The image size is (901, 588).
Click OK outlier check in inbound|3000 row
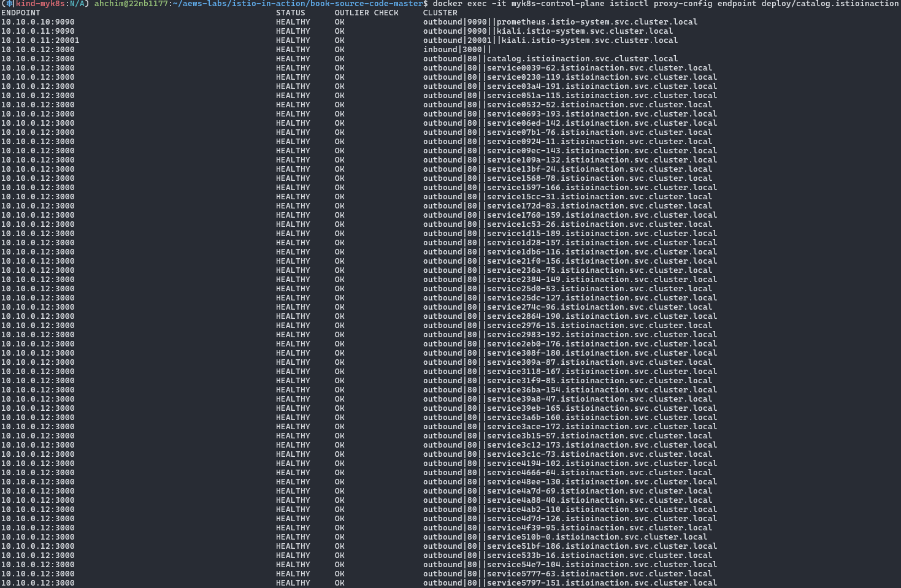(x=339, y=50)
